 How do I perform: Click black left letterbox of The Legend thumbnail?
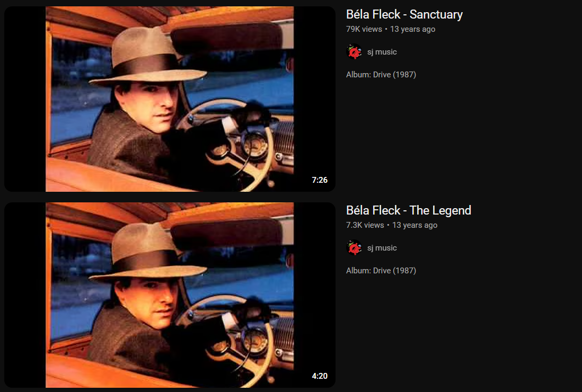25,295
